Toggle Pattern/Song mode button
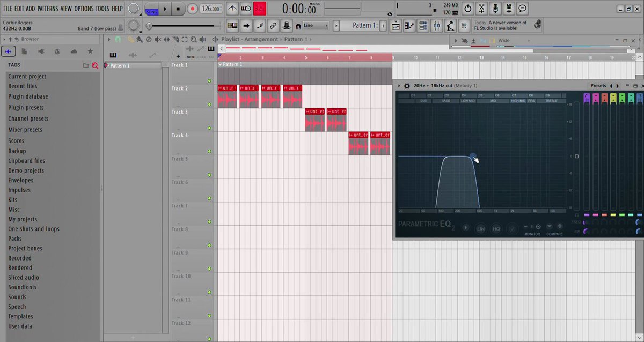The image size is (644, 342). [x=151, y=9]
